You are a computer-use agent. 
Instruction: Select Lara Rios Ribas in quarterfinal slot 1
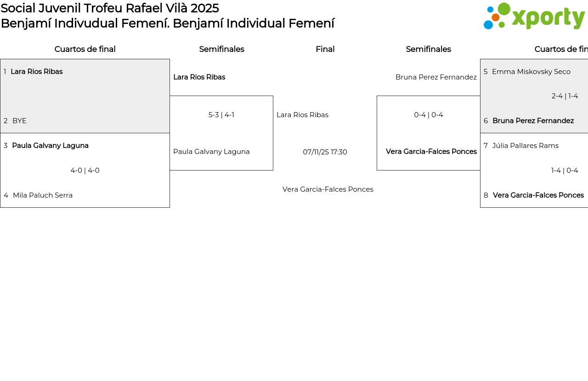click(37, 72)
